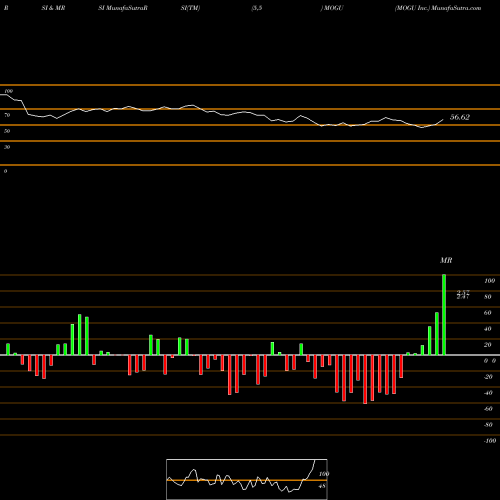The width and height of the screenshot is (500, 500).
Task: Click the tallest green MR histogram bar
Action: [444, 315]
